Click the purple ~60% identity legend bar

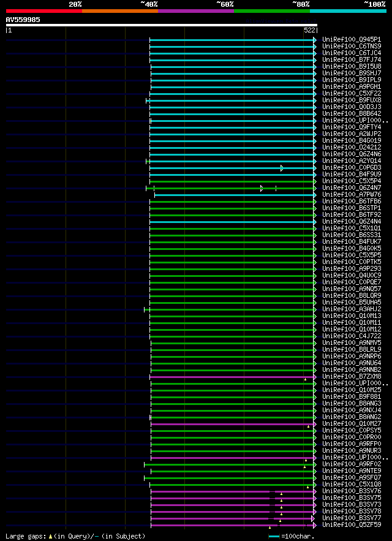[196, 11]
